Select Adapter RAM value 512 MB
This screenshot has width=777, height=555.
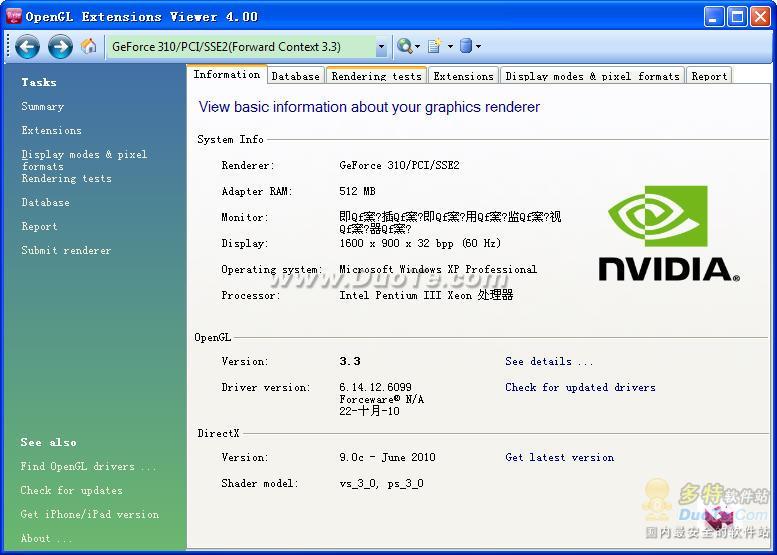pyautogui.click(x=357, y=191)
